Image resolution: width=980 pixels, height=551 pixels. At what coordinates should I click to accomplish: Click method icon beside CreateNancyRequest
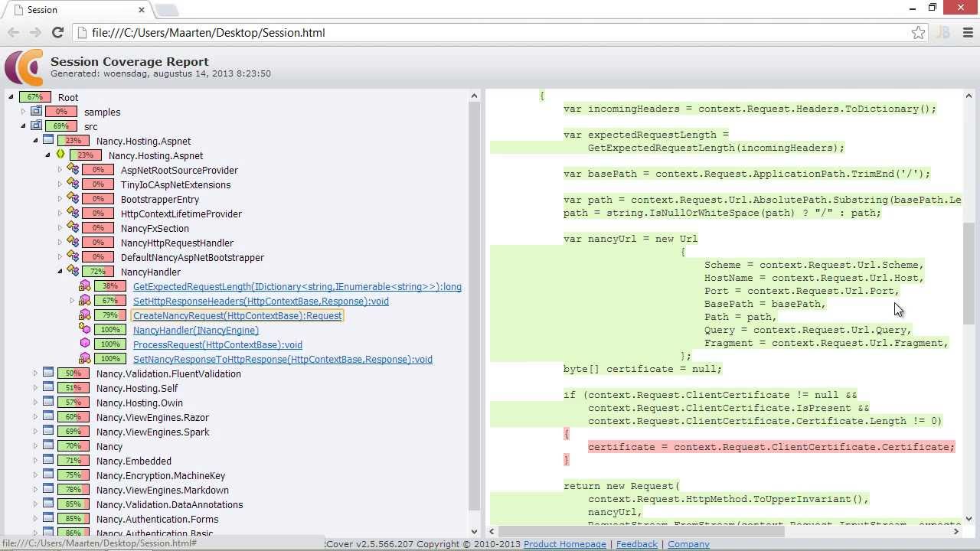85,315
